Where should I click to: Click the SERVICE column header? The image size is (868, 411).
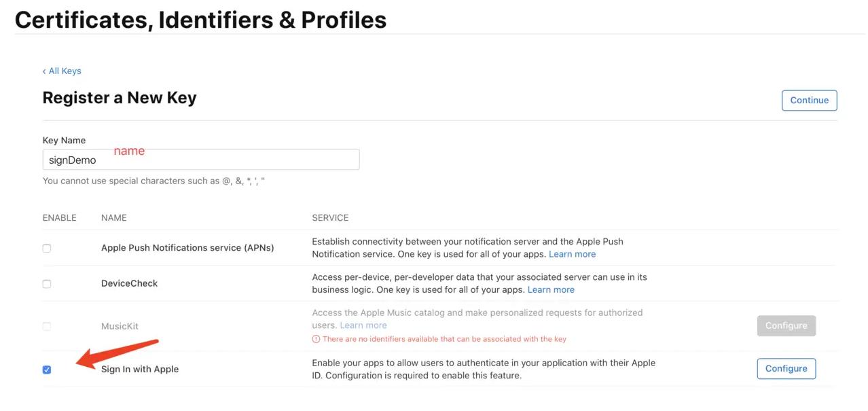pos(330,217)
